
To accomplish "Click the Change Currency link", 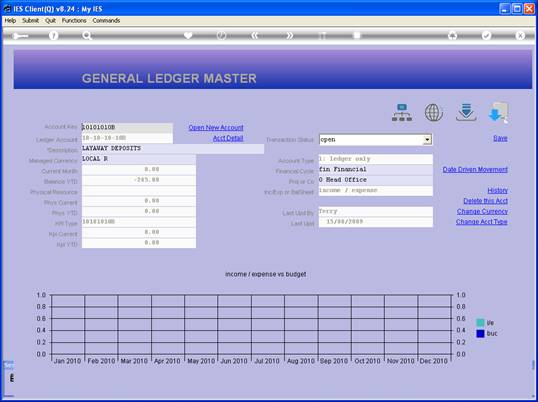I will [x=482, y=211].
